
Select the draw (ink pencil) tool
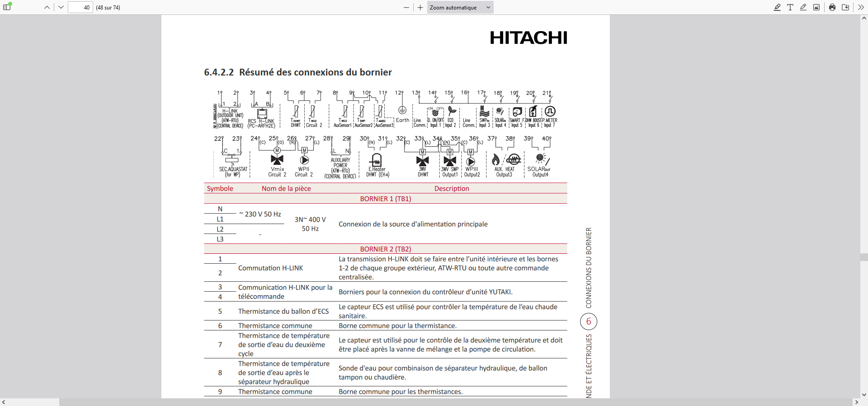pyautogui.click(x=803, y=7)
